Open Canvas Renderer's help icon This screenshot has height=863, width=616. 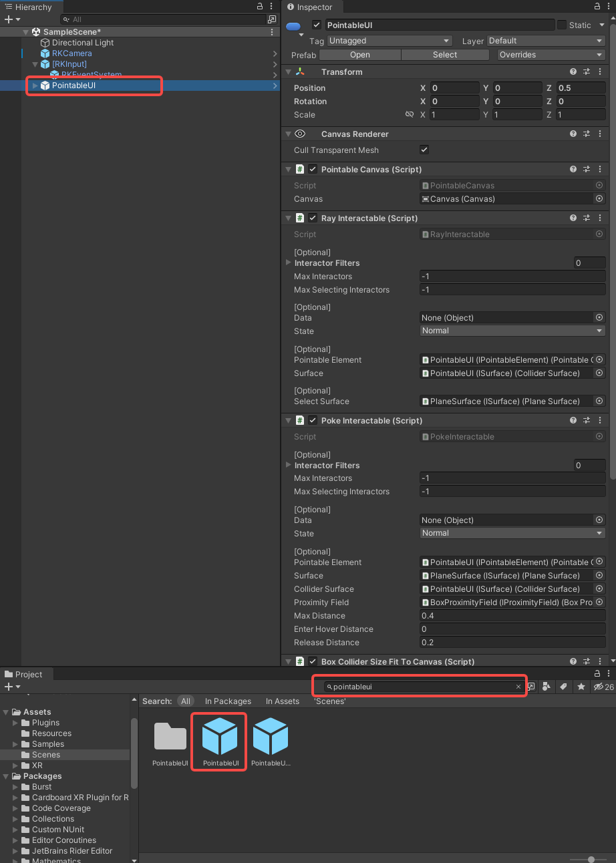pyautogui.click(x=573, y=134)
